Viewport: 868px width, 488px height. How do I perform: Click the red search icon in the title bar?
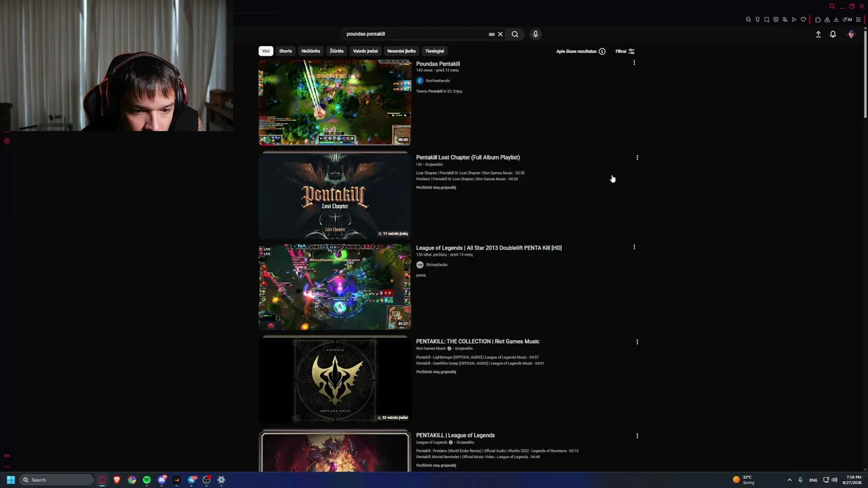[832, 7]
